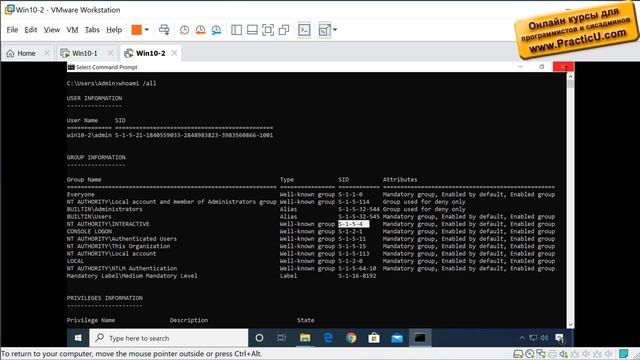Screen dimensions: 640x360
Task: Click 'CONSOLE LOGON' group name
Action: point(89,231)
